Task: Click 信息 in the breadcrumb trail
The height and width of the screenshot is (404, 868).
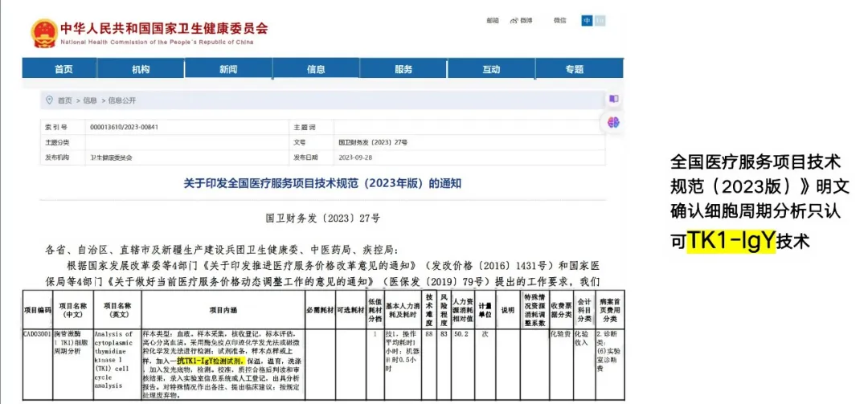Action: click(x=89, y=100)
